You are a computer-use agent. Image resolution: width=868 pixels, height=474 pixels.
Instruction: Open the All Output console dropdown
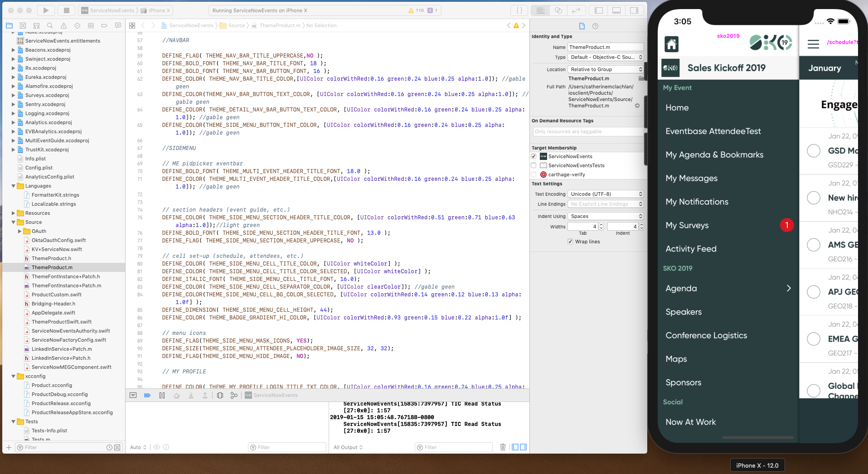(x=348, y=447)
